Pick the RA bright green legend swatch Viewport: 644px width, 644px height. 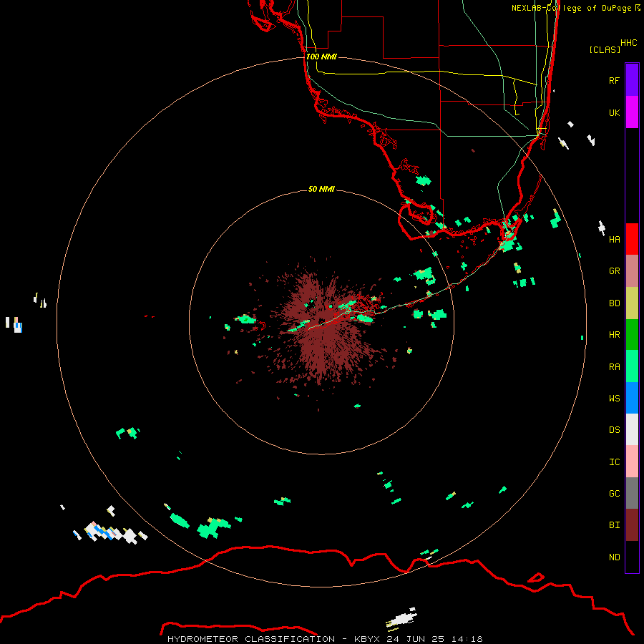point(632,366)
